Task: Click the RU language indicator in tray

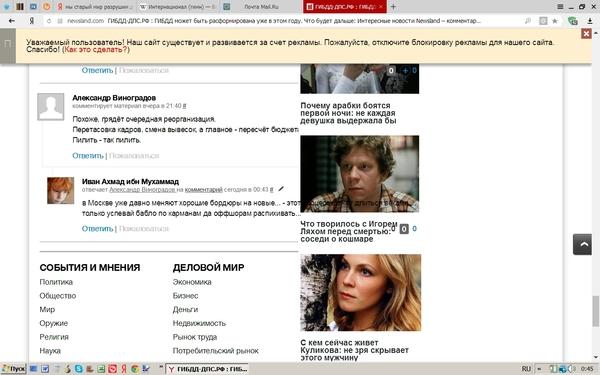Action: 526,369
